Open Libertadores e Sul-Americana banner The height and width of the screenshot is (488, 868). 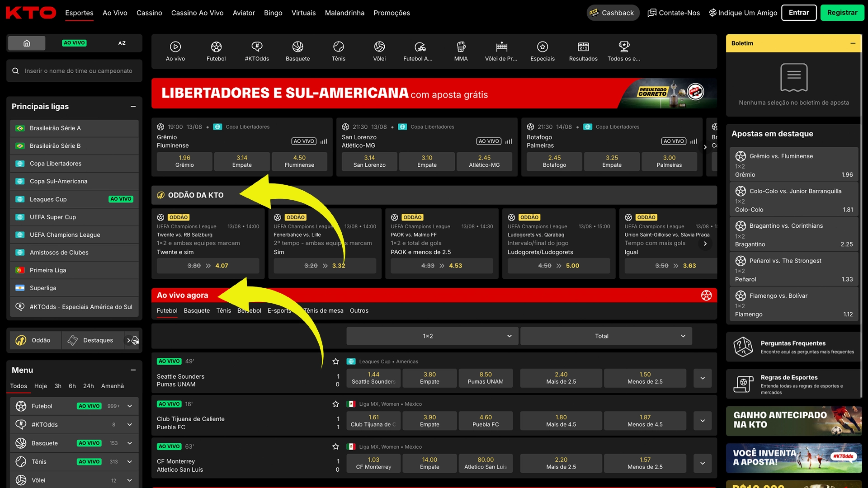pyautogui.click(x=434, y=94)
